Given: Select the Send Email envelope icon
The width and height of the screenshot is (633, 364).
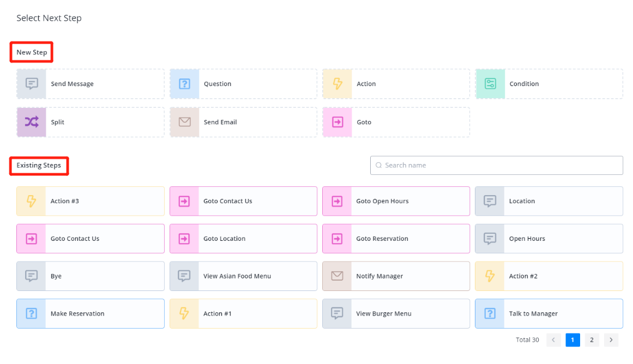Looking at the screenshot, I should click(x=185, y=122).
